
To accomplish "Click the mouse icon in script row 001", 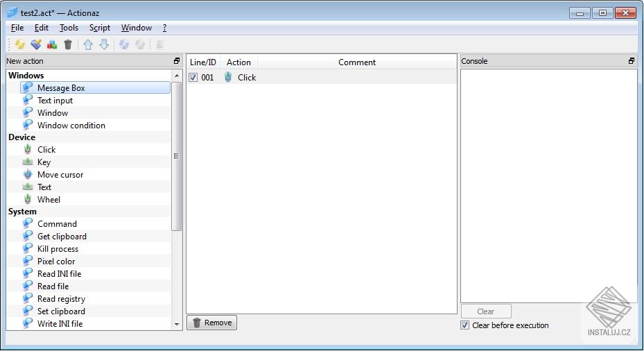I will (x=228, y=77).
